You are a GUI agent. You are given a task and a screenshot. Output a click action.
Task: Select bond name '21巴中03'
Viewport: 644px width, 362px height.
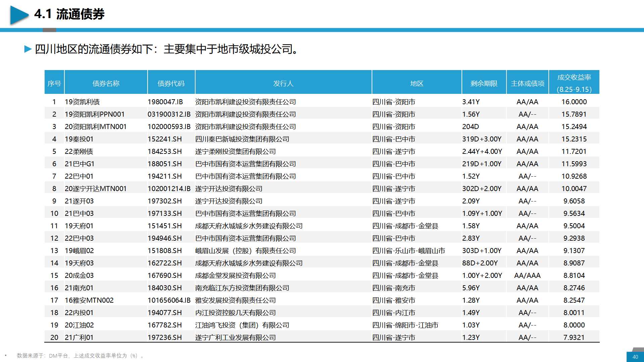(x=79, y=214)
